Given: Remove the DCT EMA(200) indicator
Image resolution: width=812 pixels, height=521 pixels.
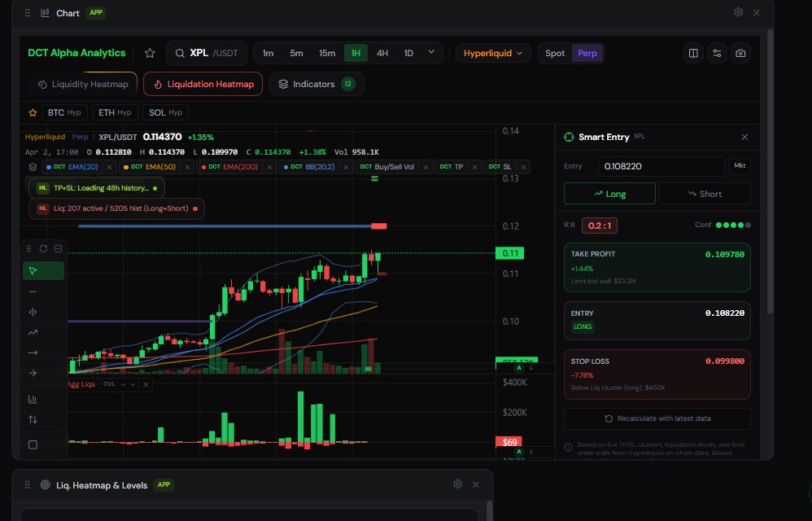Looking at the screenshot, I should (269, 167).
